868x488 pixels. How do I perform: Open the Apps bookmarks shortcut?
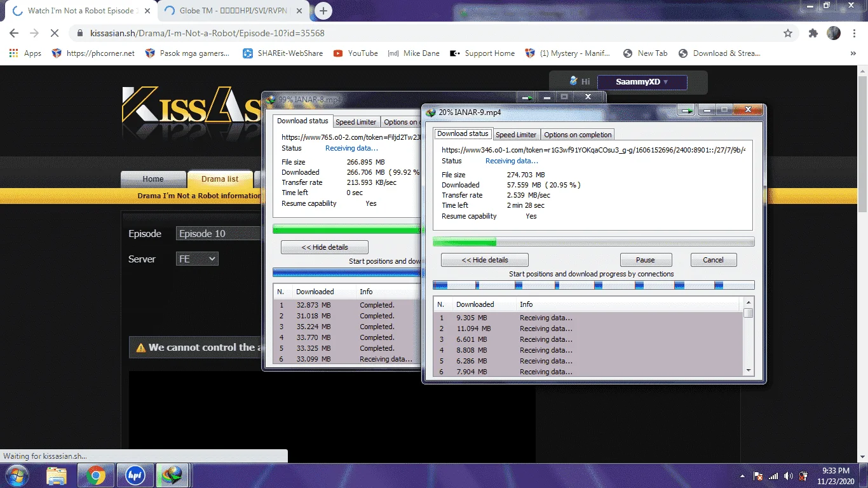25,53
